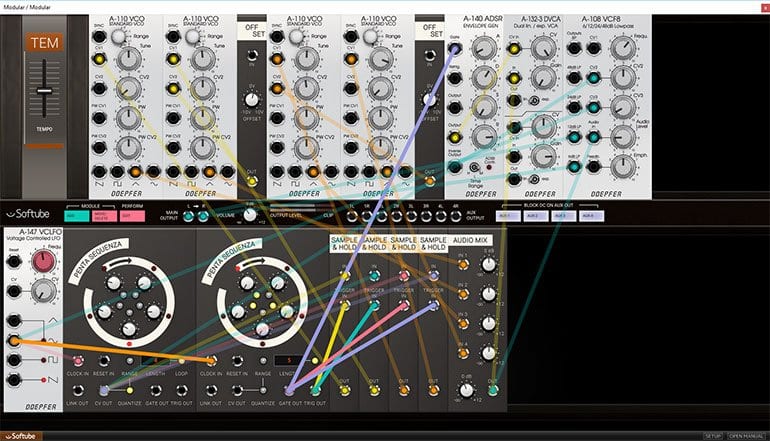The height and width of the screenshot is (441, 770).
Task: Click the Perform Edit button
Action: (133, 216)
